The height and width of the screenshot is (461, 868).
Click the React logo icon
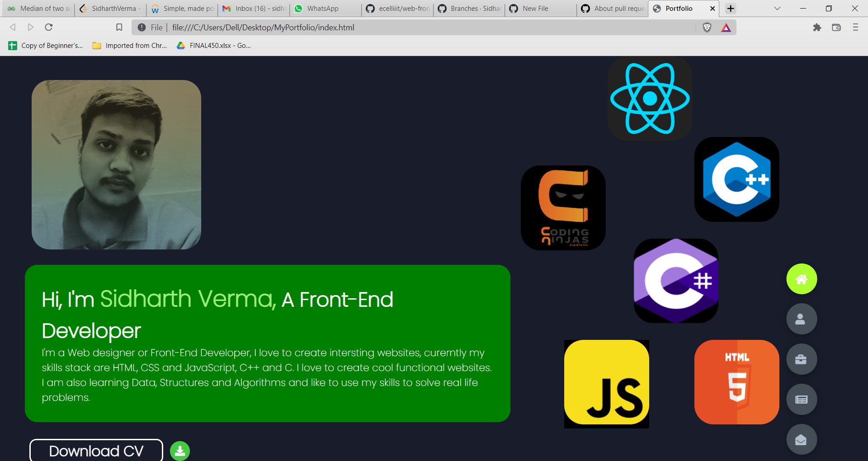tap(650, 99)
